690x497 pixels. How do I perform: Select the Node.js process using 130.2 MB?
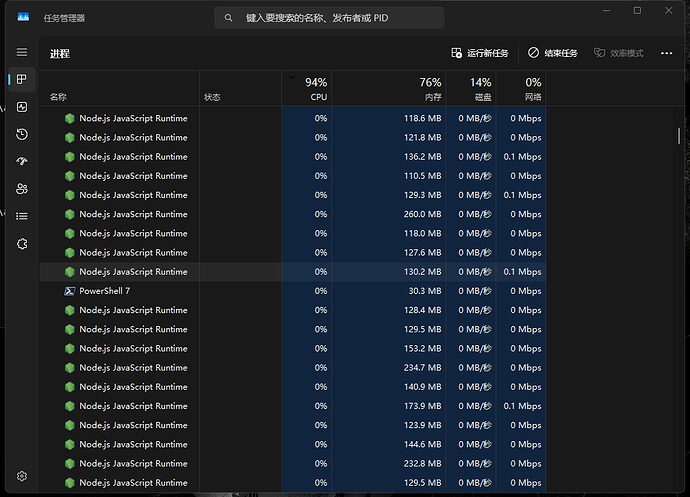pyautogui.click(x=293, y=272)
